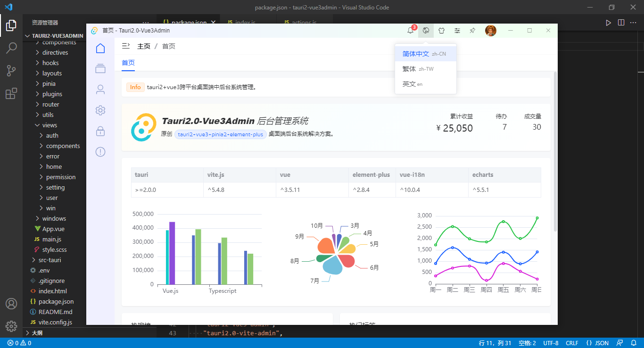Click the Info tag in the alert
Viewport: 644px width, 348px height.
click(x=135, y=87)
